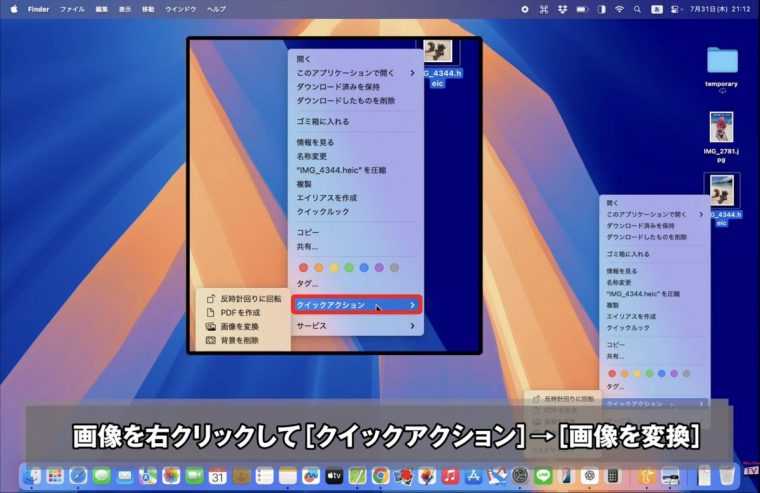Open the Apple menu logo
The image size is (760, 493).
point(14,9)
